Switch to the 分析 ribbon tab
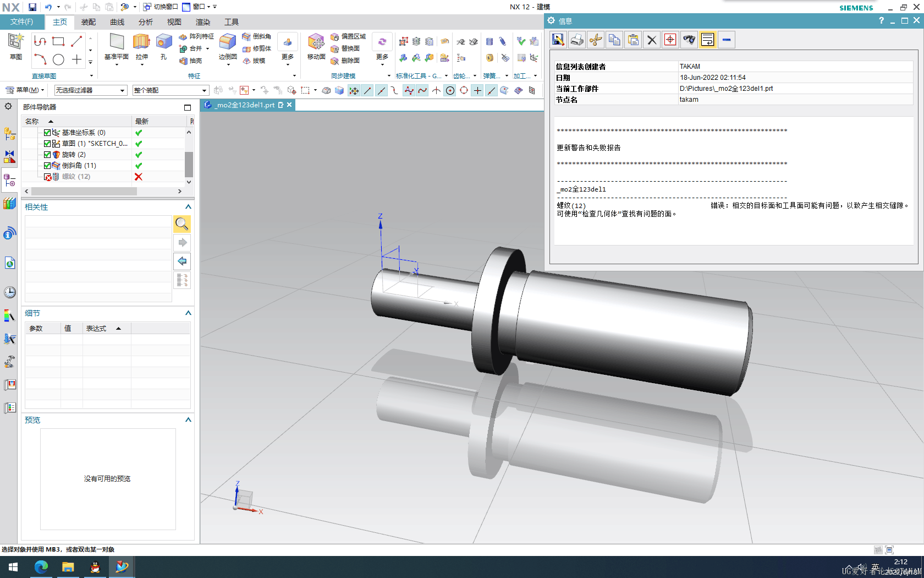 146,22
